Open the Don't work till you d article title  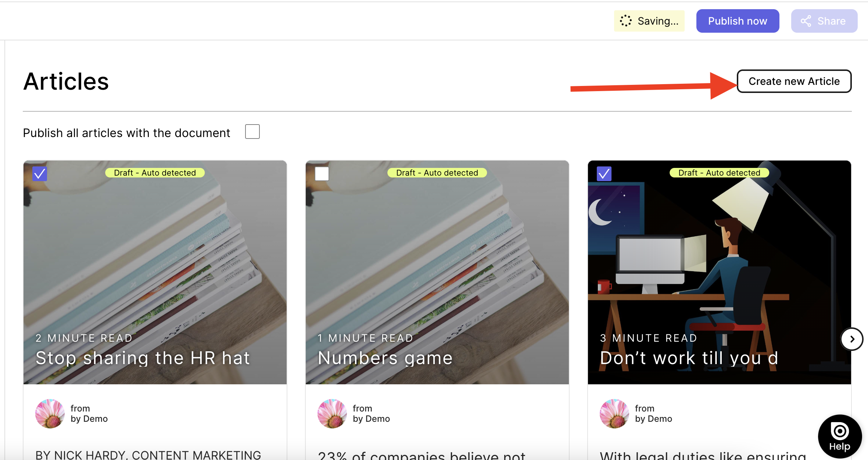pos(689,358)
